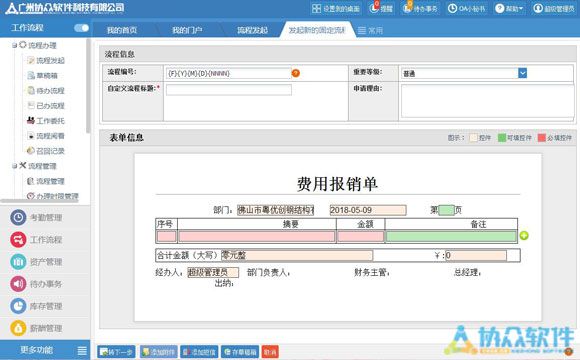Open 待办事务 in the top bar

420,8
